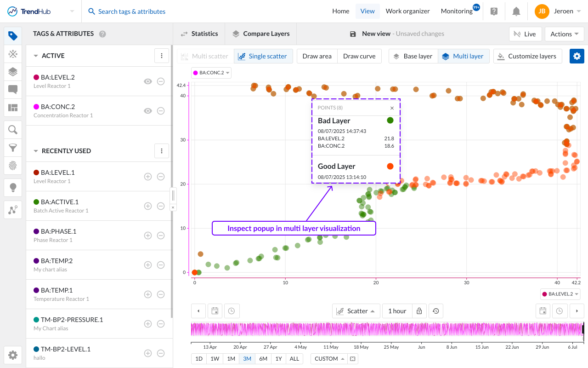Switch to the Compare Layers tab

[261, 34]
